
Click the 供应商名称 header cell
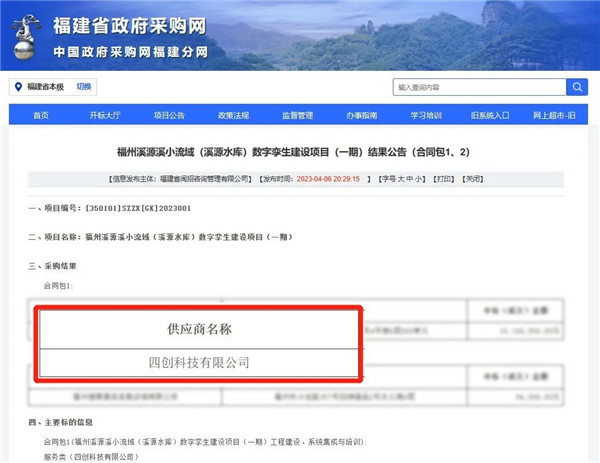pos(199,329)
